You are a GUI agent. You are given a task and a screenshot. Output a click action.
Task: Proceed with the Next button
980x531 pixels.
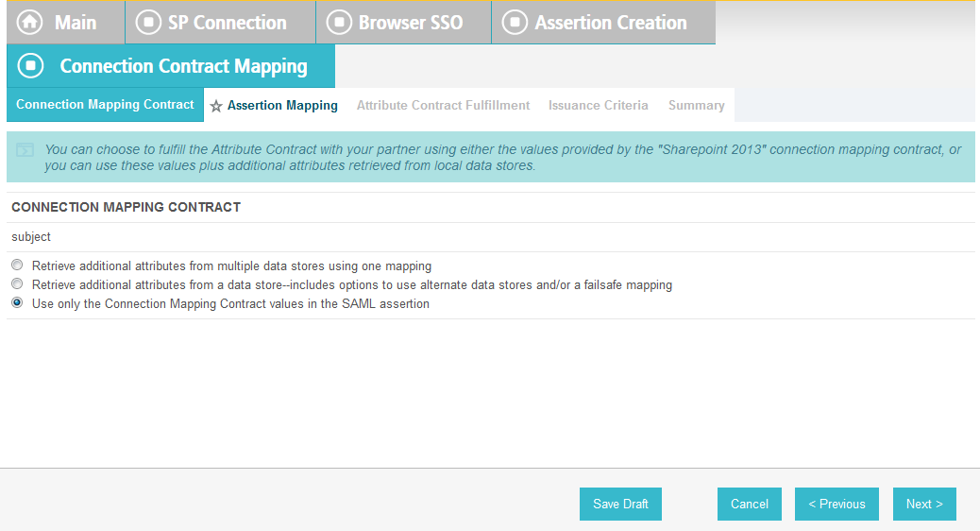click(x=924, y=505)
